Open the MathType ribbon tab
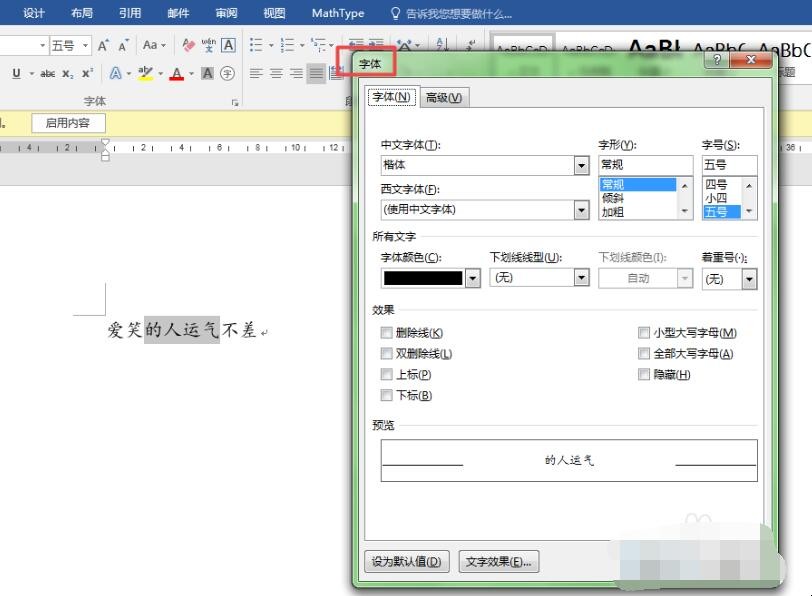This screenshot has width=812, height=596. pos(337,13)
